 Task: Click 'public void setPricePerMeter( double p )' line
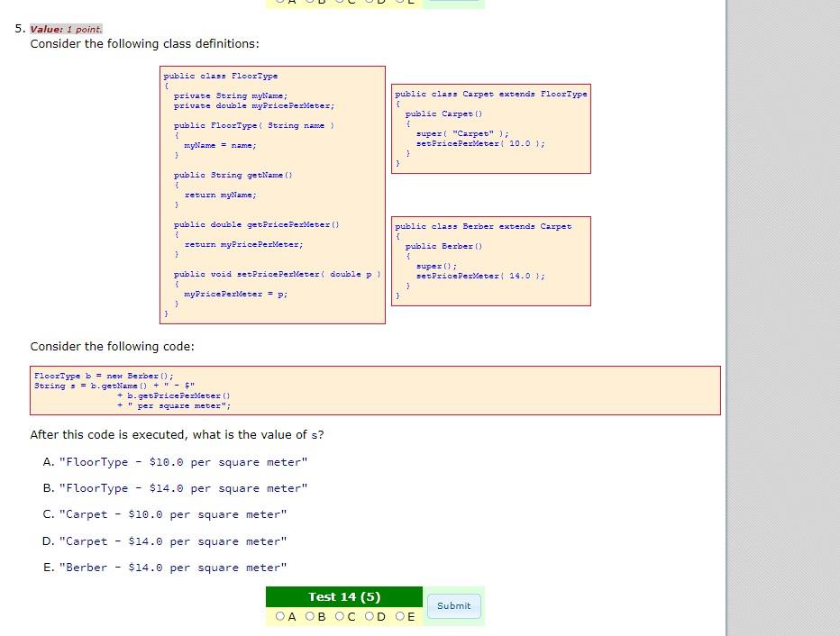(x=277, y=274)
